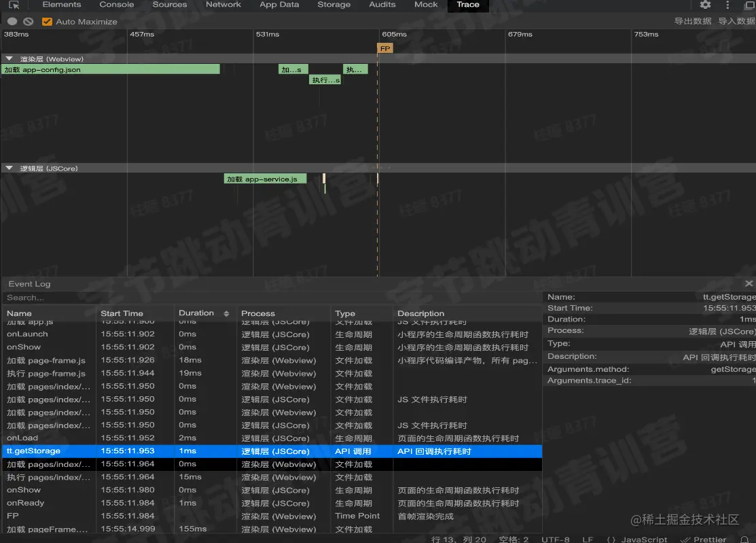
Task: Open the Storage tab
Action: 334,5
